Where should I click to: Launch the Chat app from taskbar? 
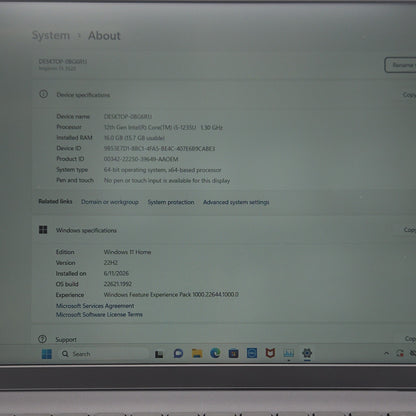click(x=178, y=353)
